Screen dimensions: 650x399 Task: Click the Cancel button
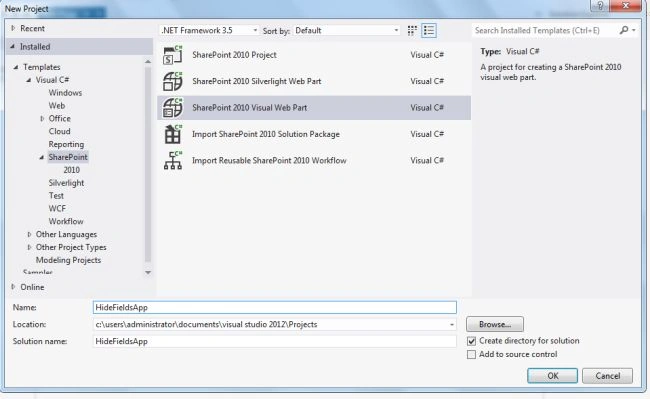(x=607, y=376)
